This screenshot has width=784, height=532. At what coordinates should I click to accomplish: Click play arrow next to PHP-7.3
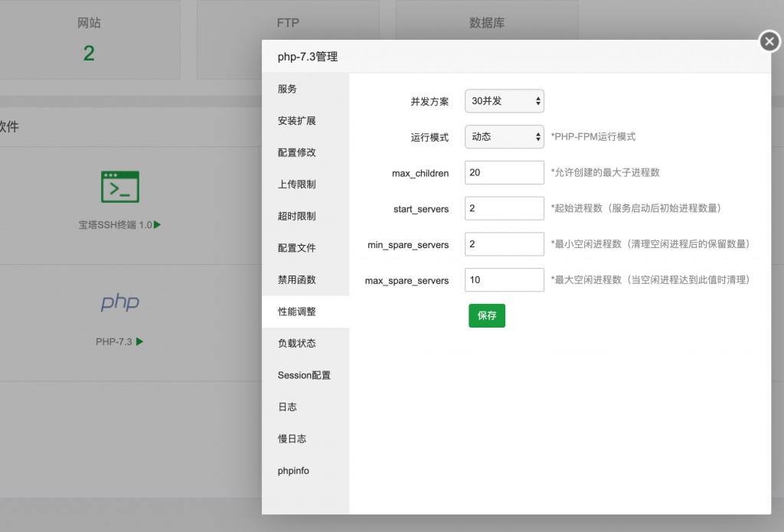[x=140, y=341]
